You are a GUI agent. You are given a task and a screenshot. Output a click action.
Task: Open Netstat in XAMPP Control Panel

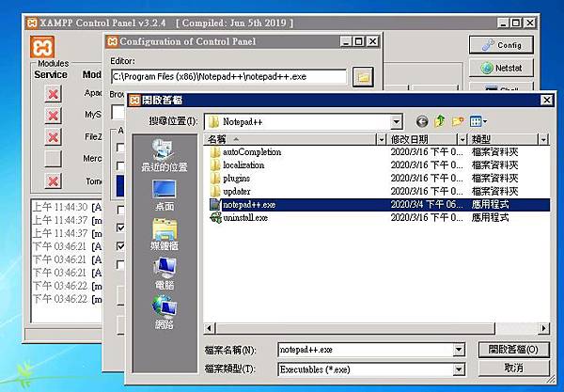click(x=501, y=68)
